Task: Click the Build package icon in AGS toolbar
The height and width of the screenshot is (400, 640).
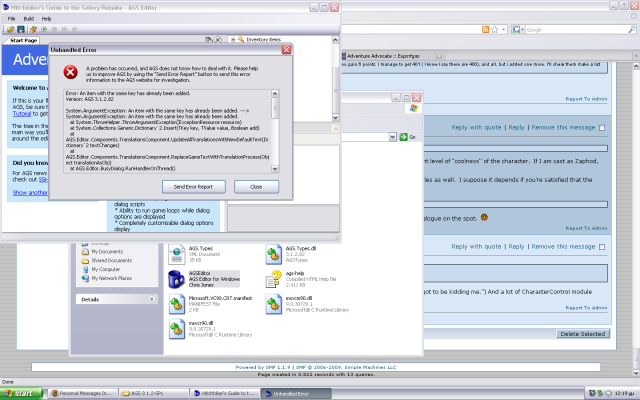Action: (x=33, y=29)
